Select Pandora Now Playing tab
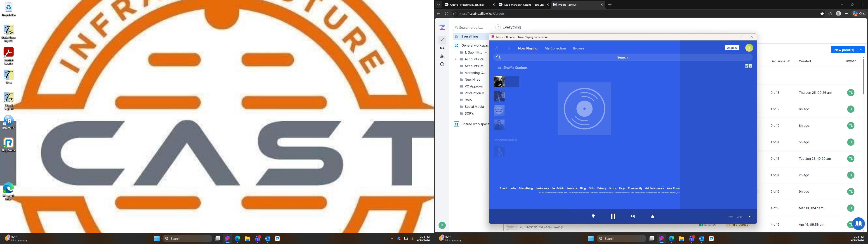Screen dimensions: 868x244 pyautogui.click(x=528, y=48)
